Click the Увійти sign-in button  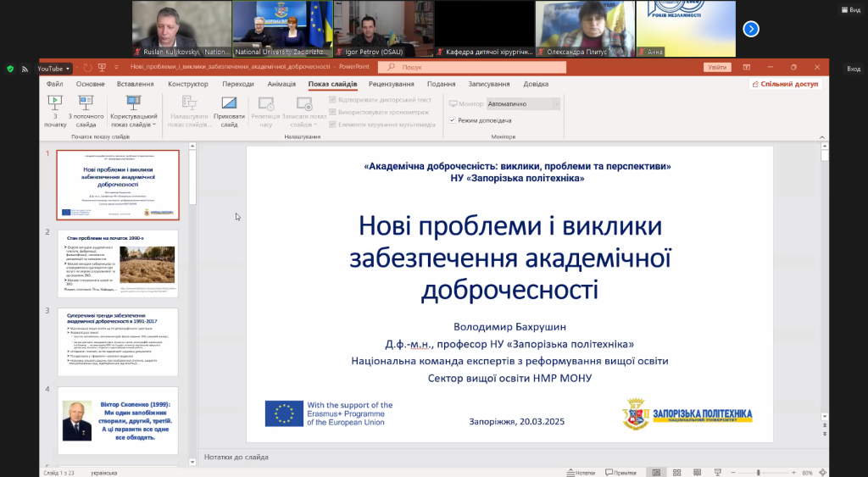coord(717,67)
